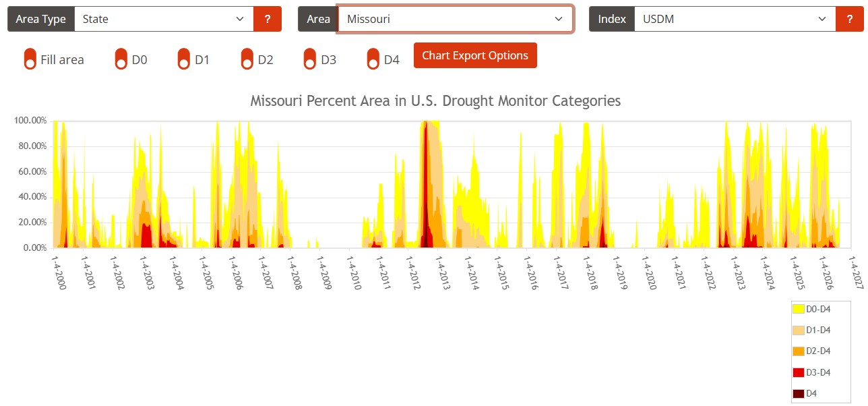Toggle the D0 category switch

point(121,59)
